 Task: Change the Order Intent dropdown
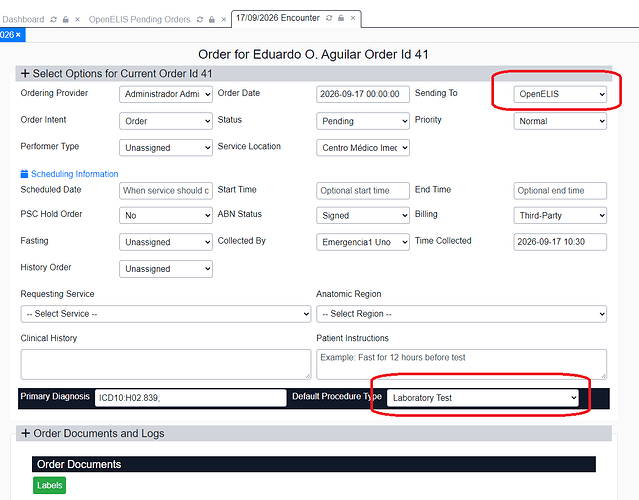(x=166, y=121)
